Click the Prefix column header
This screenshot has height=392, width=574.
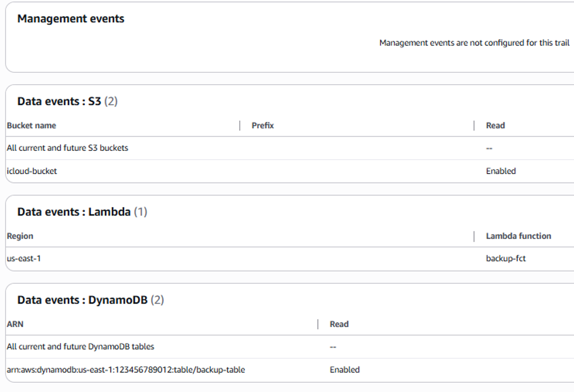(263, 126)
